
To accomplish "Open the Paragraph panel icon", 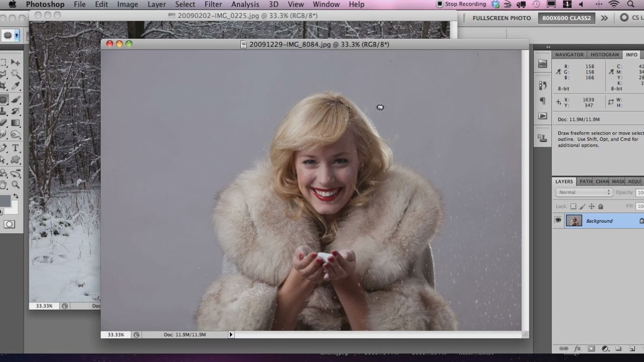I will point(542,101).
